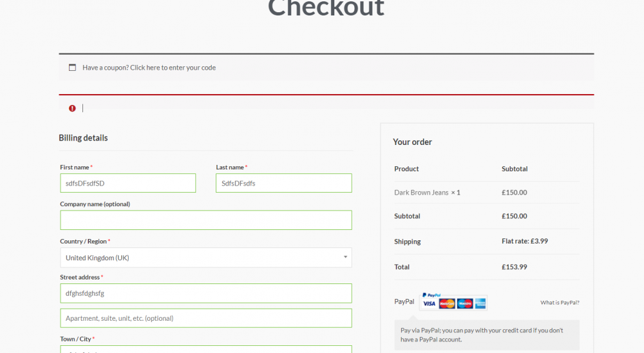Click the Street address input box

click(x=206, y=293)
